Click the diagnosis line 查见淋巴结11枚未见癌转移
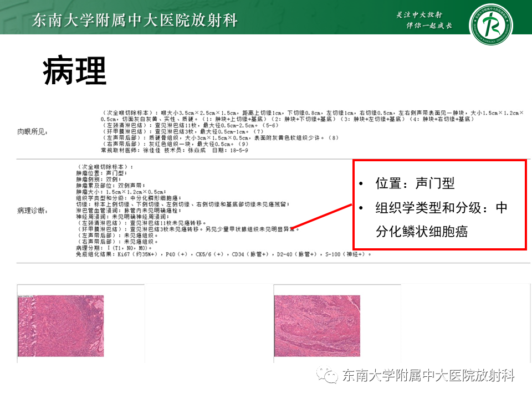The height and width of the screenshot is (399, 532). [x=141, y=223]
